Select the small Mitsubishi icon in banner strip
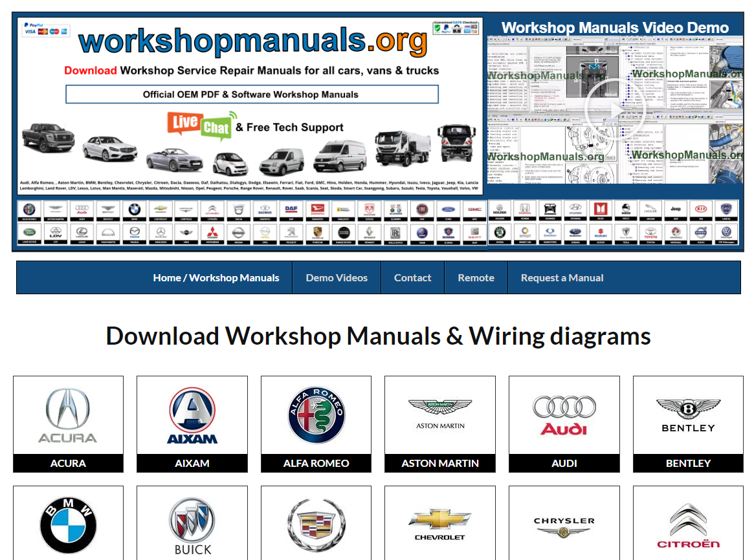This screenshot has height=560, width=754. [212, 234]
